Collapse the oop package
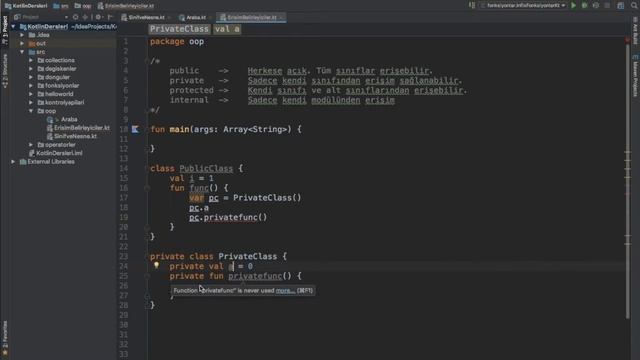 point(31,111)
